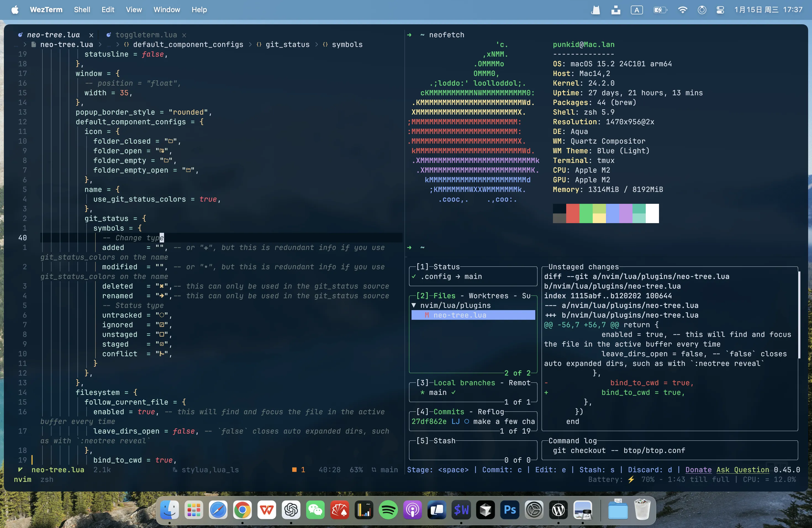
Task: Click the Lua icon on the neo-tree.lua tab
Action: pyautogui.click(x=20, y=35)
